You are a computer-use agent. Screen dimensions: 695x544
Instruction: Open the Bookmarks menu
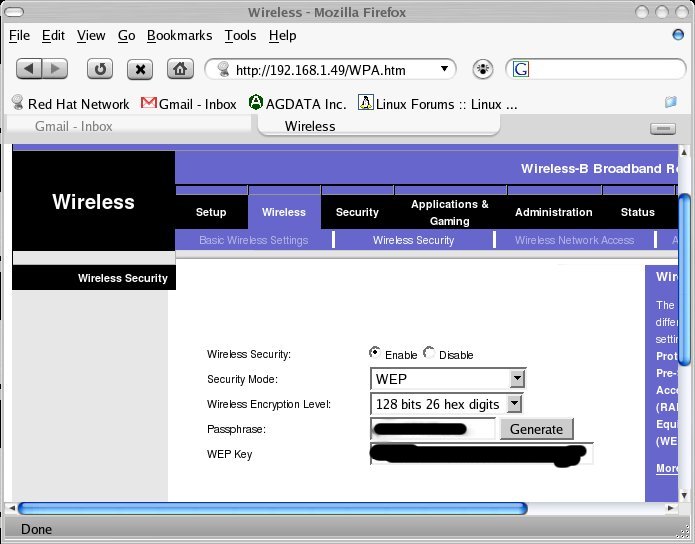coord(179,35)
